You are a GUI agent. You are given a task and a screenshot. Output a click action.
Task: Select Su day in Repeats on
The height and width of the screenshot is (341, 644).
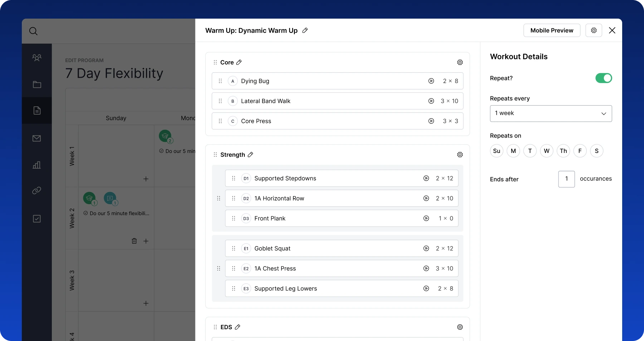497,151
